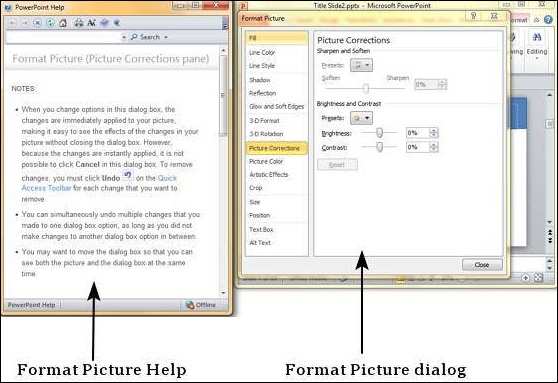Go forward in PowerPoint Help

25,23
